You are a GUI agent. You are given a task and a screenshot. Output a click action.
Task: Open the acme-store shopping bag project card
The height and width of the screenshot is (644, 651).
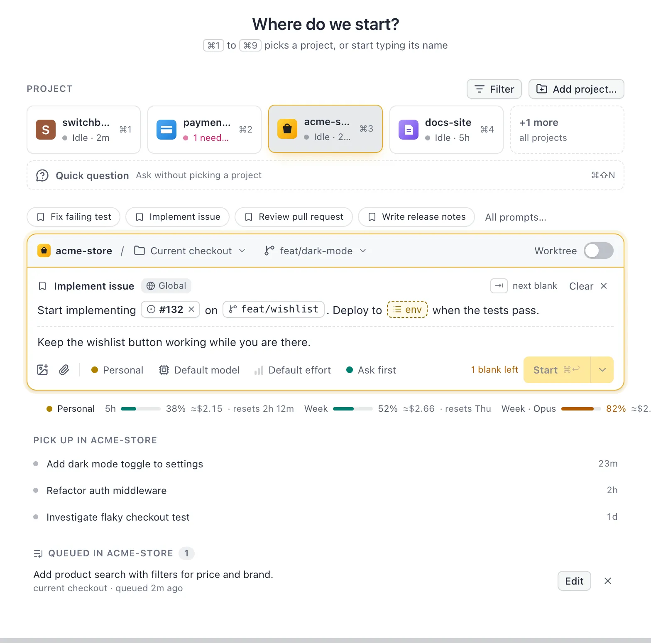[x=325, y=129]
